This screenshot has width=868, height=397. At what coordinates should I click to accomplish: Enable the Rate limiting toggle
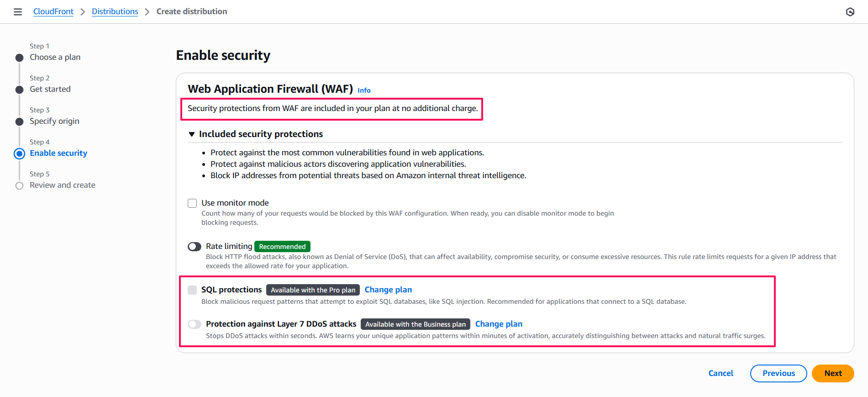[x=195, y=247]
